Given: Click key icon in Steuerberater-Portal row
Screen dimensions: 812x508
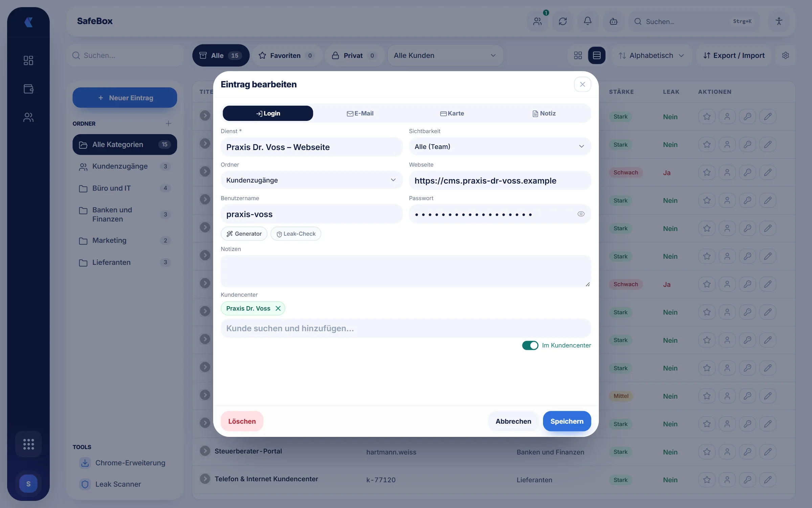Looking at the screenshot, I should coord(747,452).
